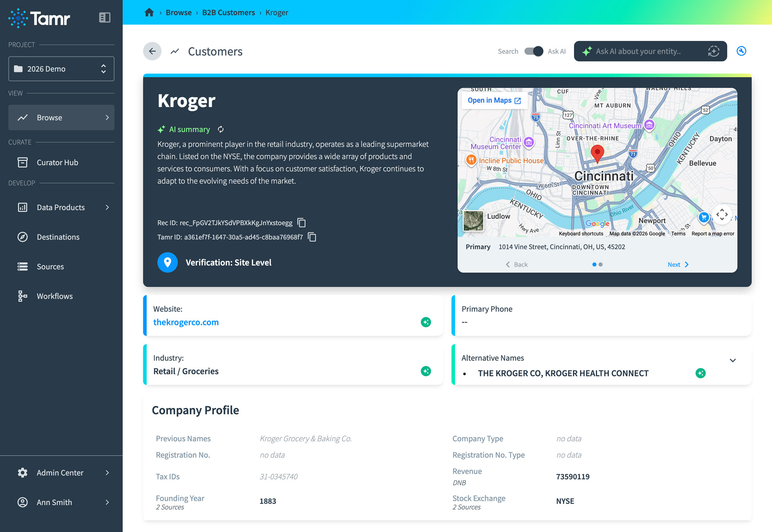The height and width of the screenshot is (532, 772).
Task: Refresh the AI summary
Action: coord(220,129)
